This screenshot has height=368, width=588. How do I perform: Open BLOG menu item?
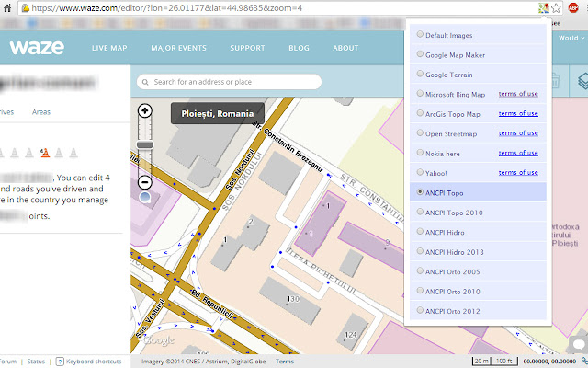tap(299, 48)
